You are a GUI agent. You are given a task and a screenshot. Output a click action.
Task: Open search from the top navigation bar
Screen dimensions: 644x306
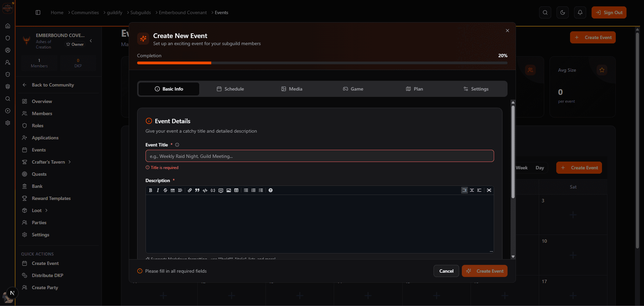coord(545,12)
